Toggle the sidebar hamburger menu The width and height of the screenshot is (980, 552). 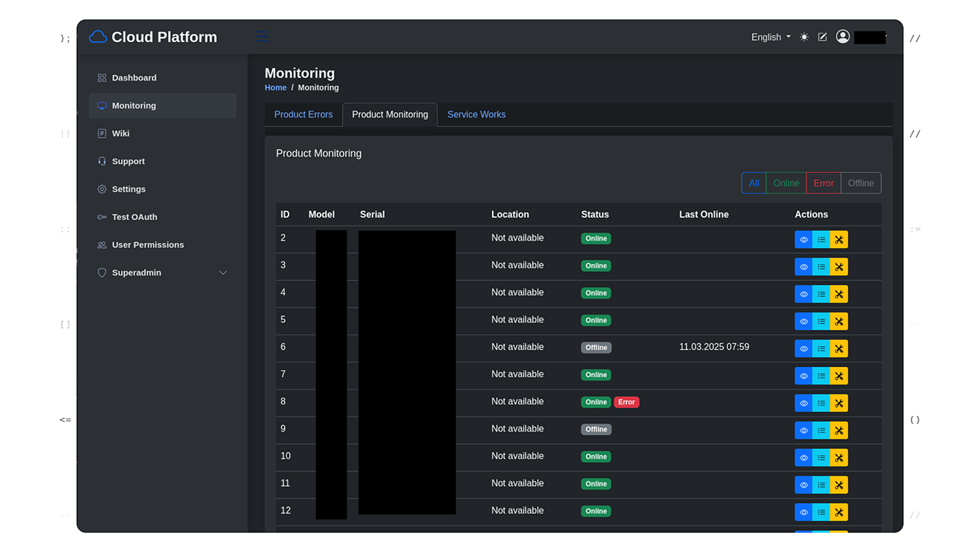pos(262,37)
